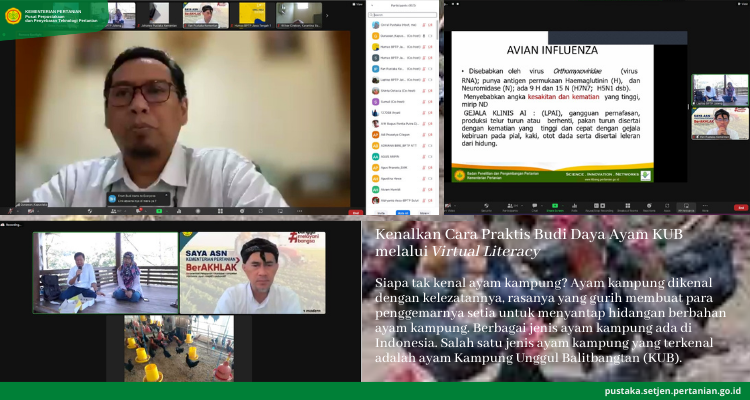Select Gunawan co-host participant row
The image size is (750, 400).
[x=403, y=36]
